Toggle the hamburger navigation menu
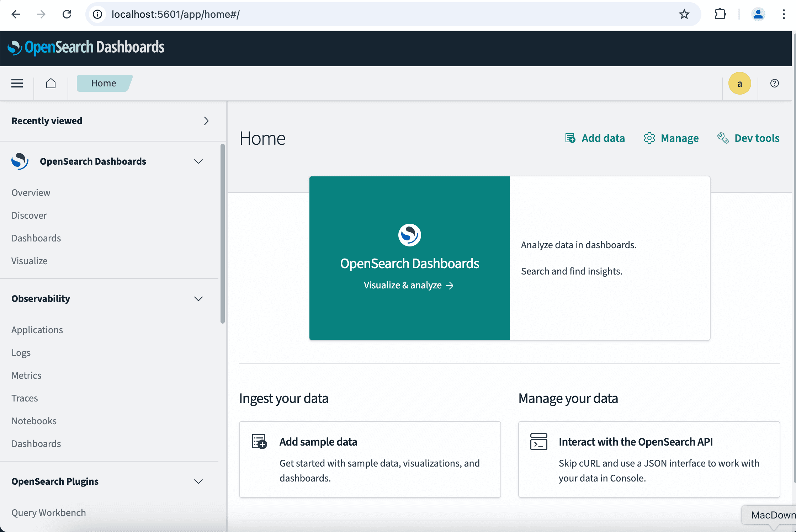The width and height of the screenshot is (796, 532). pyautogui.click(x=17, y=83)
